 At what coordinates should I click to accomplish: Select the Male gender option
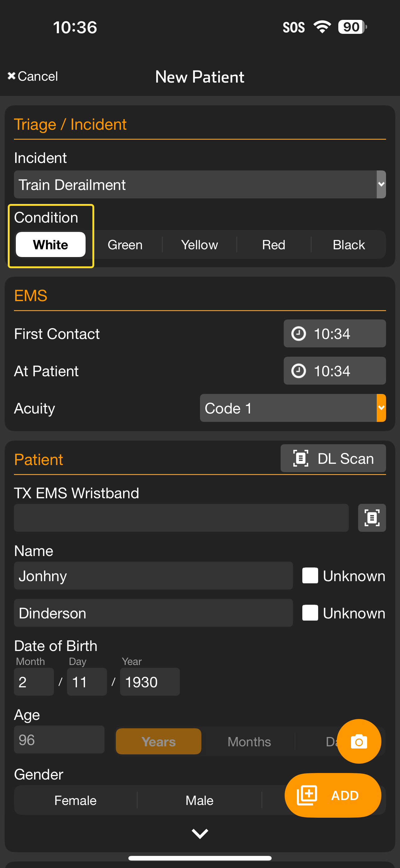199,801
